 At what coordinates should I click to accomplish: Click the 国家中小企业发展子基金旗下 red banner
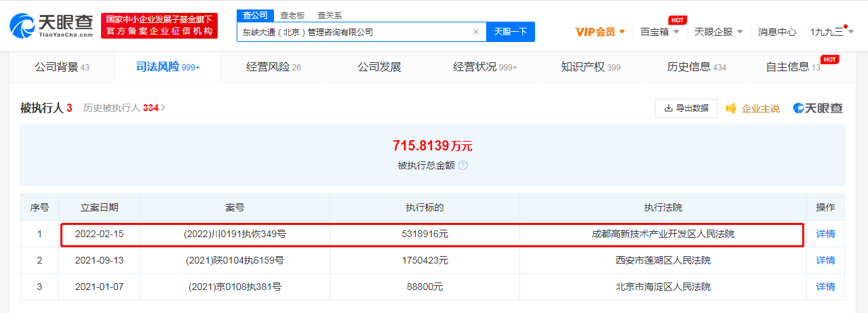pyautogui.click(x=159, y=26)
